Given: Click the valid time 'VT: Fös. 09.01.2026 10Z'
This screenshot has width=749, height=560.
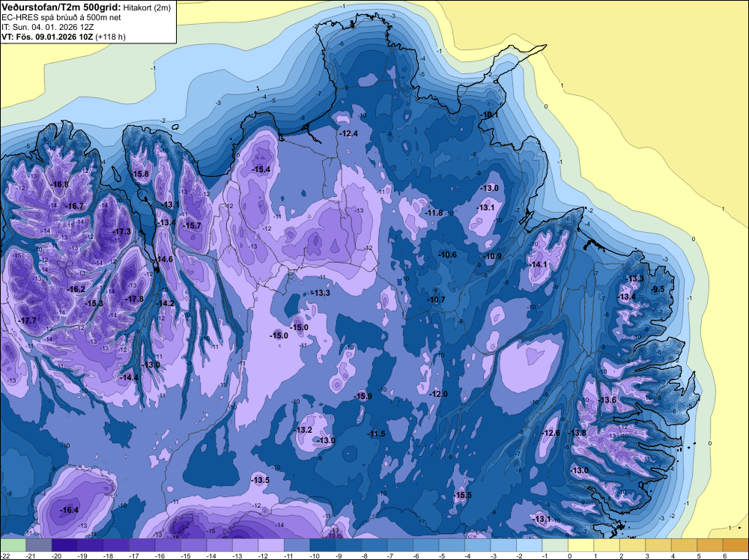Looking at the screenshot, I should [47, 37].
